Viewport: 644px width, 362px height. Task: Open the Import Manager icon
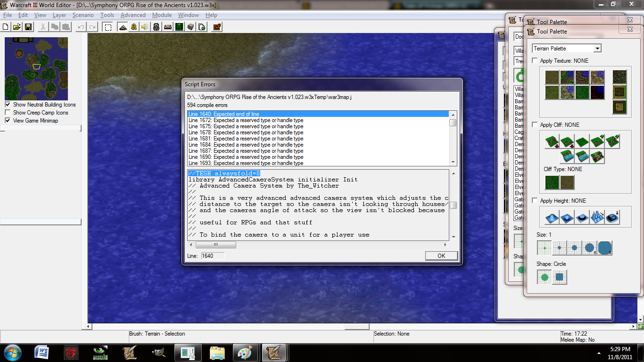pos(202,27)
